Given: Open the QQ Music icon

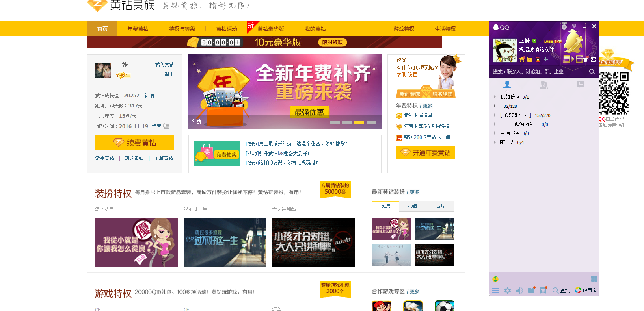Looking at the screenshot, I should [495, 279].
